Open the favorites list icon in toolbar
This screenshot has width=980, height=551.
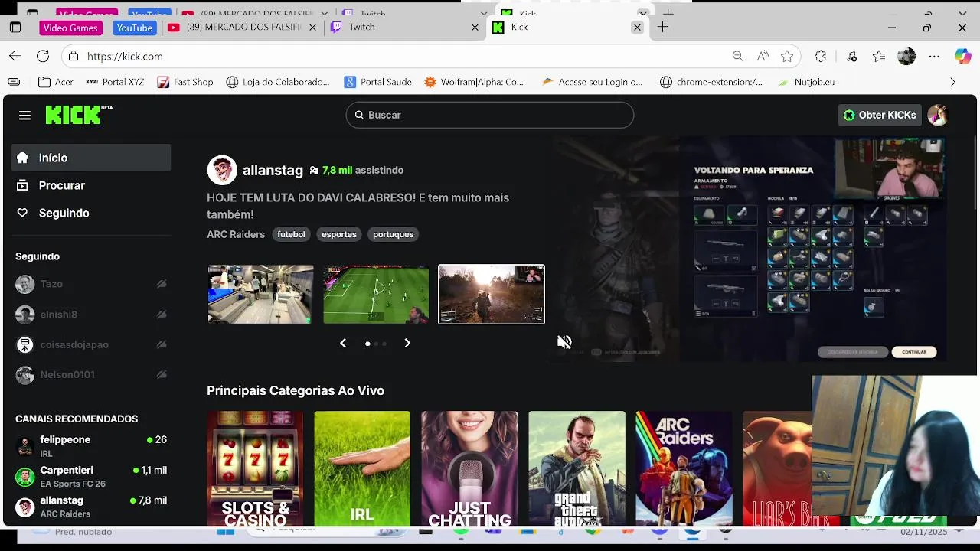click(879, 57)
